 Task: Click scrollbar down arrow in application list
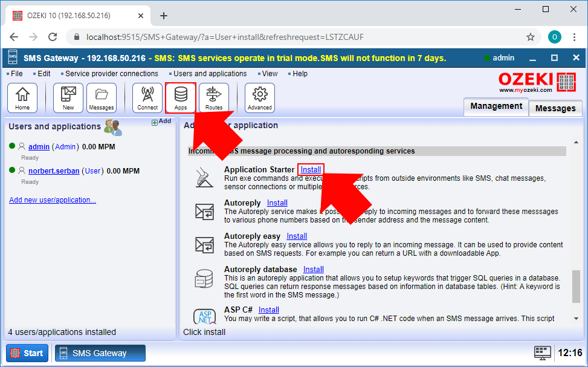click(x=576, y=319)
